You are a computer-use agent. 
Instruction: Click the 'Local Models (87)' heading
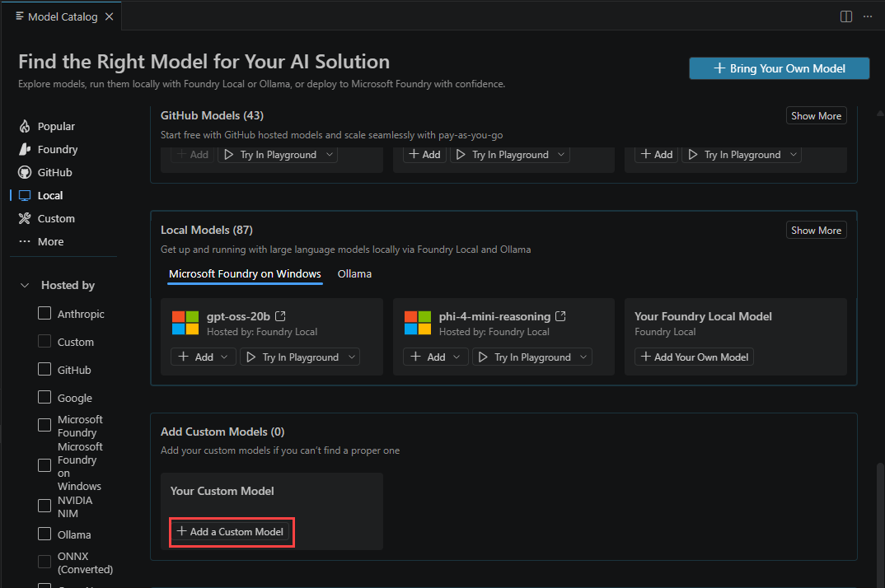click(207, 231)
